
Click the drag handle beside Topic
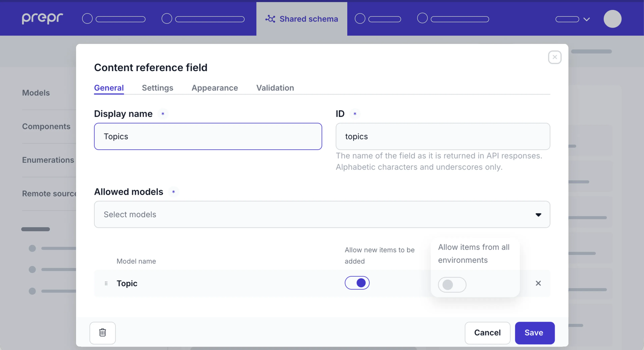106,283
